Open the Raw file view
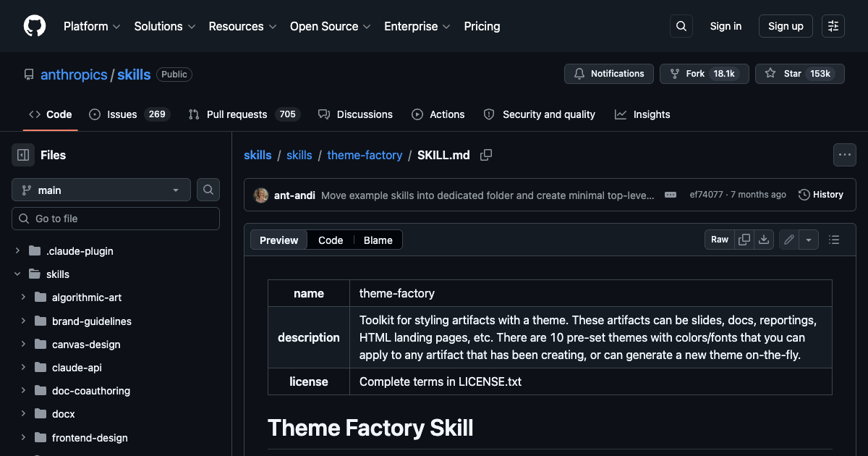The width and height of the screenshot is (868, 456). (720, 240)
